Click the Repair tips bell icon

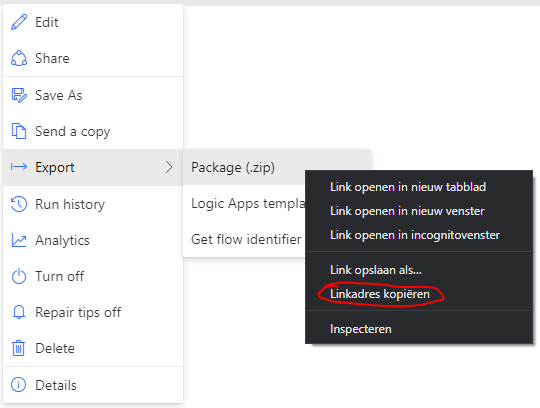pos(19,312)
